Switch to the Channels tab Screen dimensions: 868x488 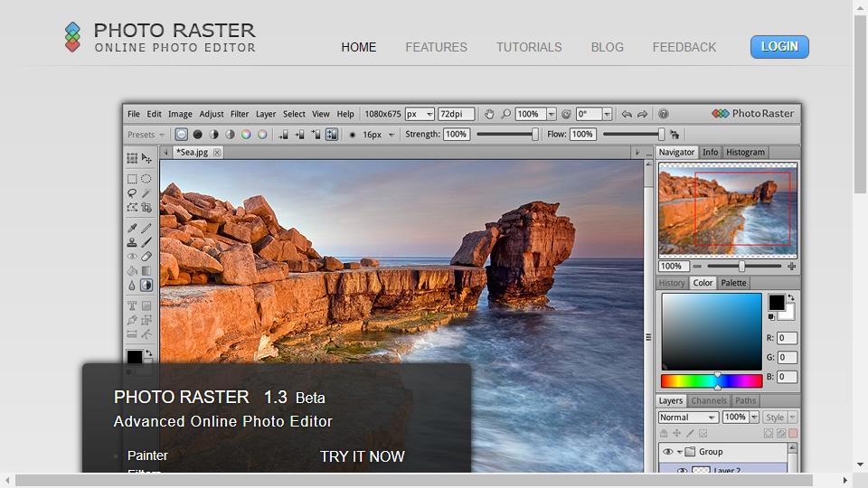pos(709,400)
